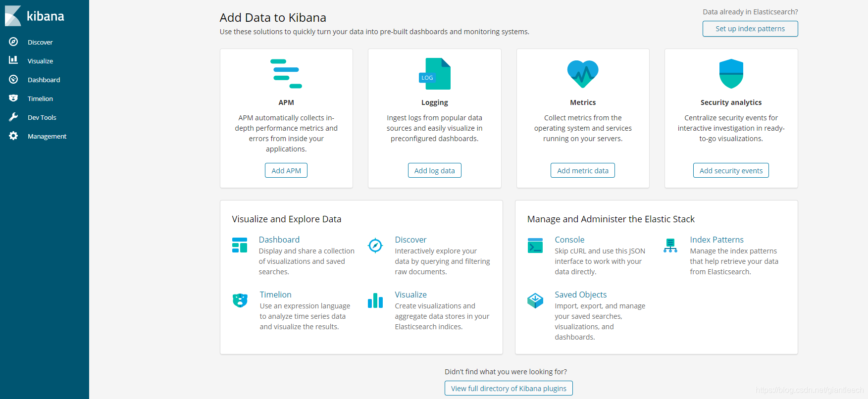The image size is (868, 399).
Task: Click the Security analytics shield icon
Action: click(x=731, y=74)
